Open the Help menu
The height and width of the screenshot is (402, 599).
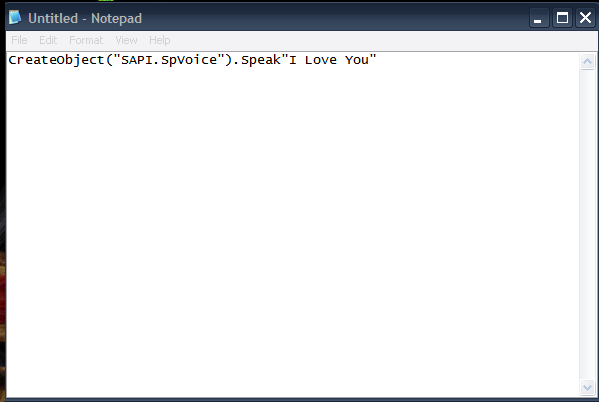tap(160, 40)
